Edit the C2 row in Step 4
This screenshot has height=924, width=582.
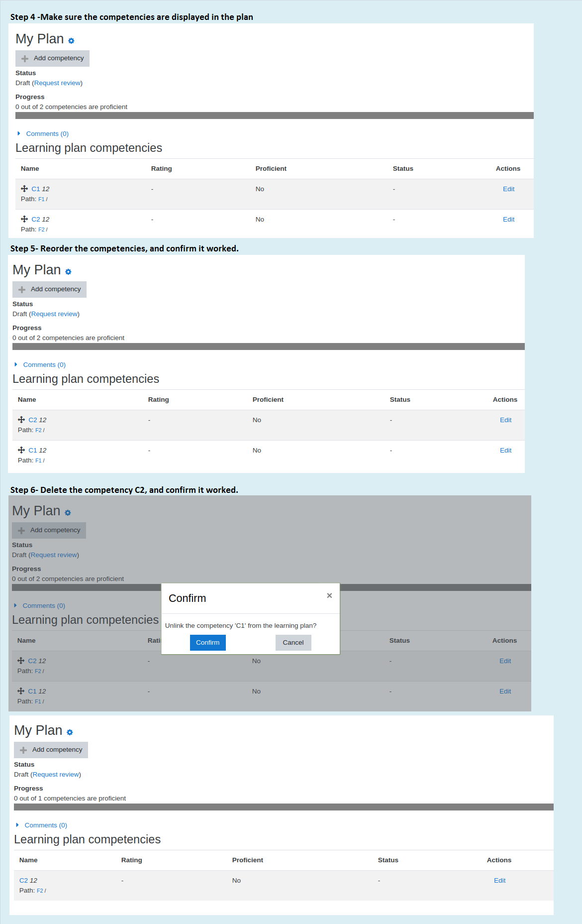coord(508,220)
